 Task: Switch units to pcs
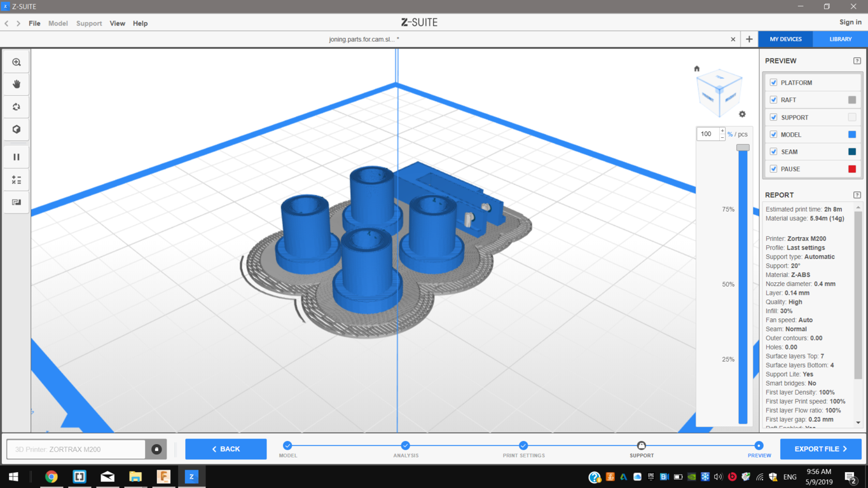[743, 134]
